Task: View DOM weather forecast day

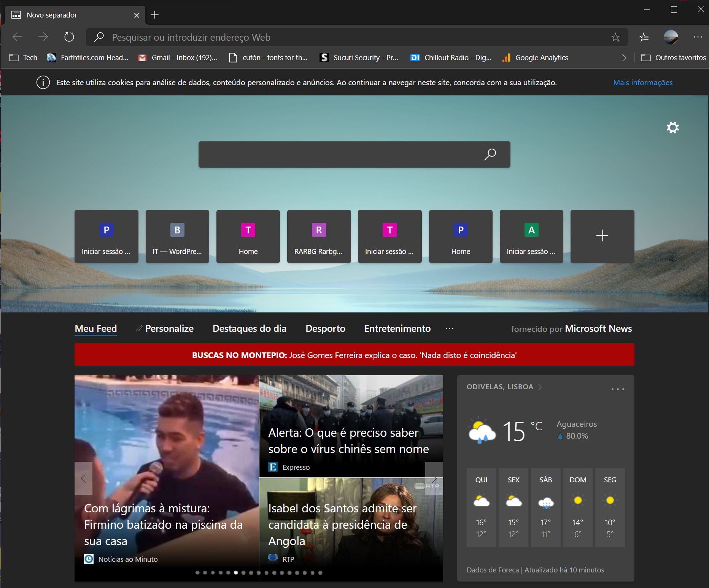Action: pyautogui.click(x=578, y=507)
